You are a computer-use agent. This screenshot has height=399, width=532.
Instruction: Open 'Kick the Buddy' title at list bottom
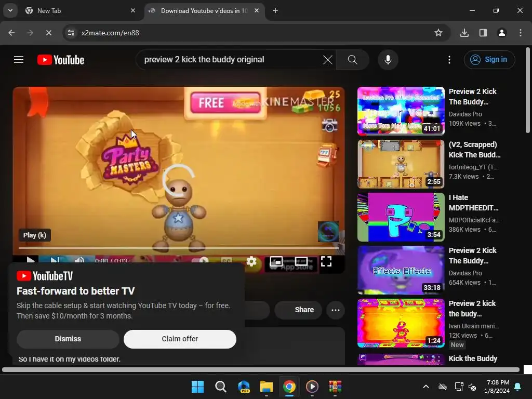(x=473, y=358)
